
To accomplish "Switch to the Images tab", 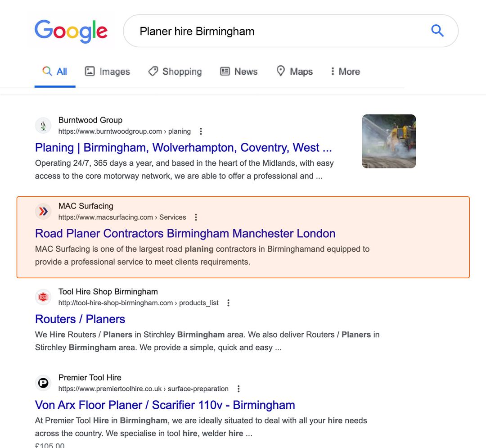I will pos(107,71).
